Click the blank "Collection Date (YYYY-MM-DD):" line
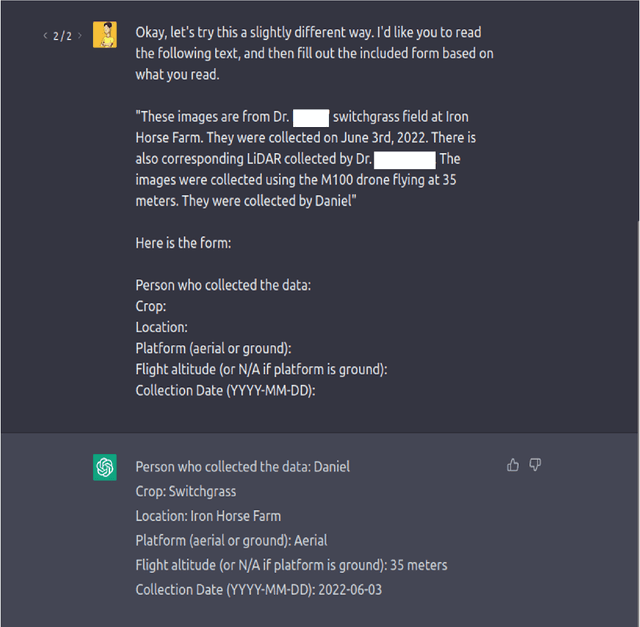 pos(225,390)
